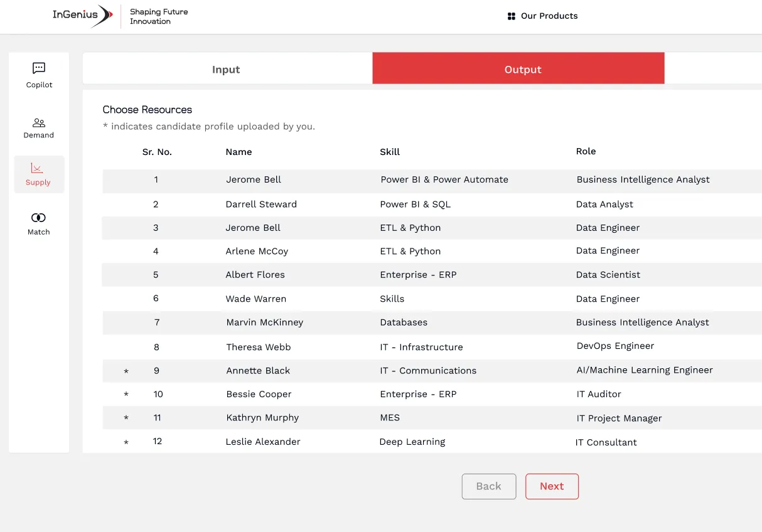Click the Skills cell for Wade Warren
This screenshot has height=532, width=762.
point(392,299)
